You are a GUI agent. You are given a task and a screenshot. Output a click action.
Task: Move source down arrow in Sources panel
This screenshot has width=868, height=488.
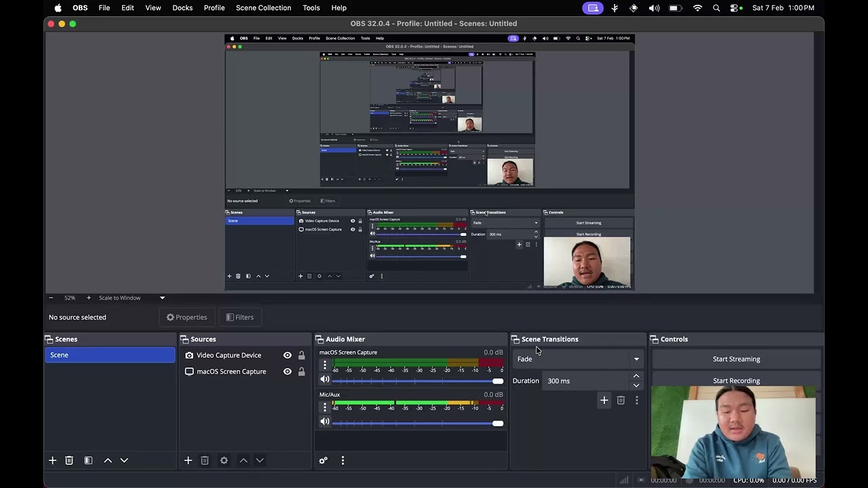tap(260, 460)
